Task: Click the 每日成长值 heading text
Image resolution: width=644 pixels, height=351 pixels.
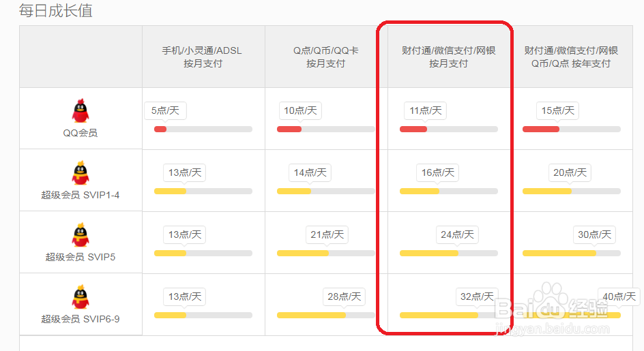Action: [56, 11]
